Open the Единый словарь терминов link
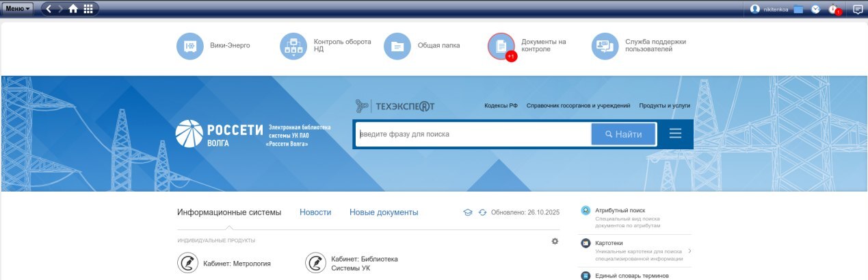Image resolution: width=868 pixels, height=280 pixels. [x=631, y=276]
